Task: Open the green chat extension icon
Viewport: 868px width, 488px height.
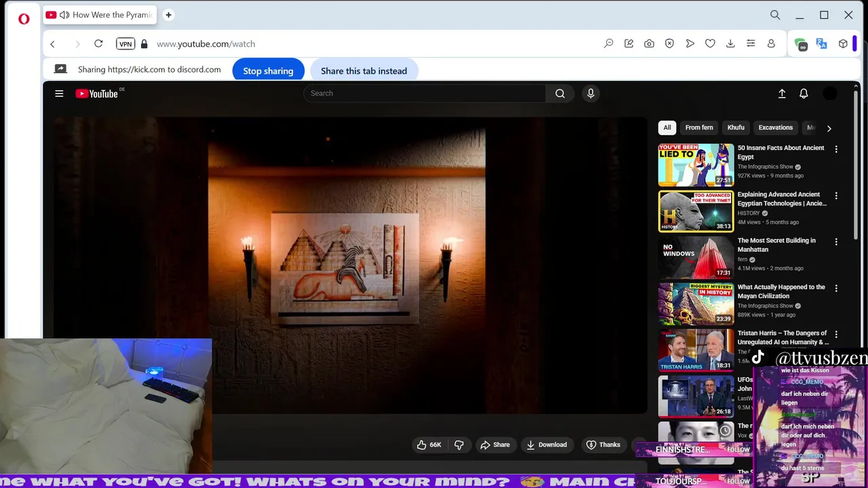Action: [802, 45]
